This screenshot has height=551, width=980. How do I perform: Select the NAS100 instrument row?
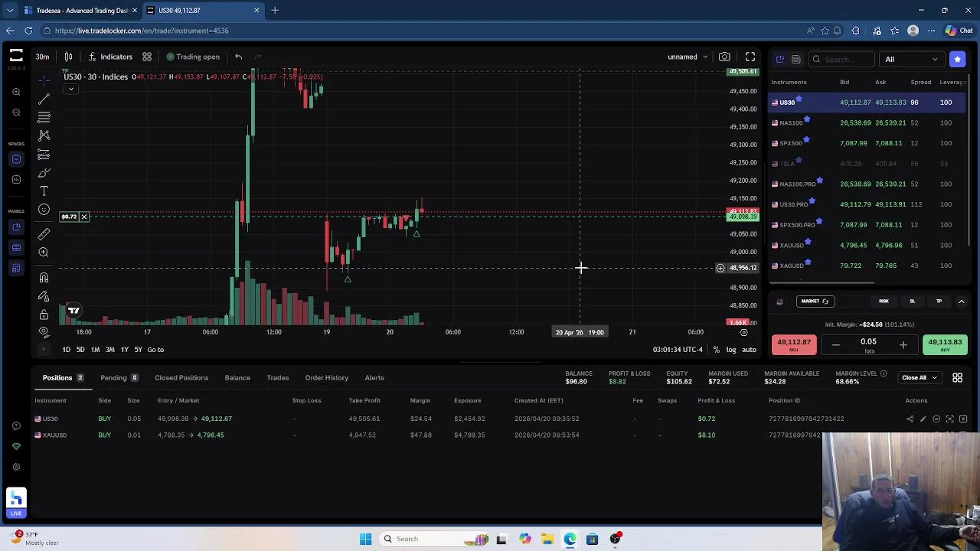pos(868,122)
